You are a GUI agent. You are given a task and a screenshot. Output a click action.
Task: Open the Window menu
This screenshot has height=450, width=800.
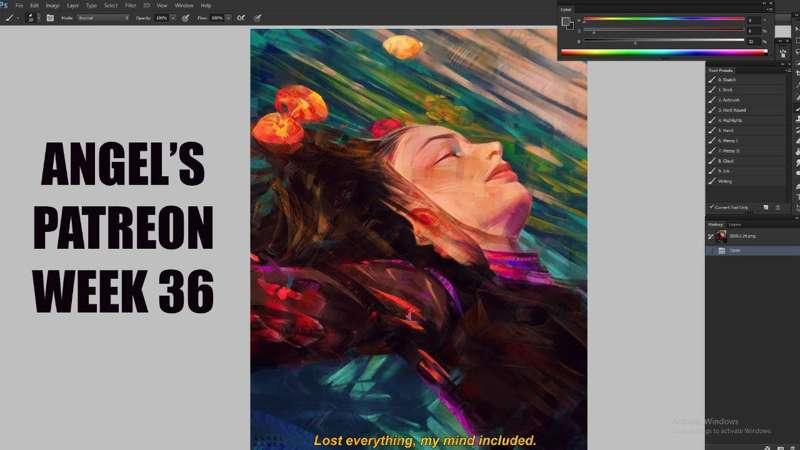(x=184, y=5)
